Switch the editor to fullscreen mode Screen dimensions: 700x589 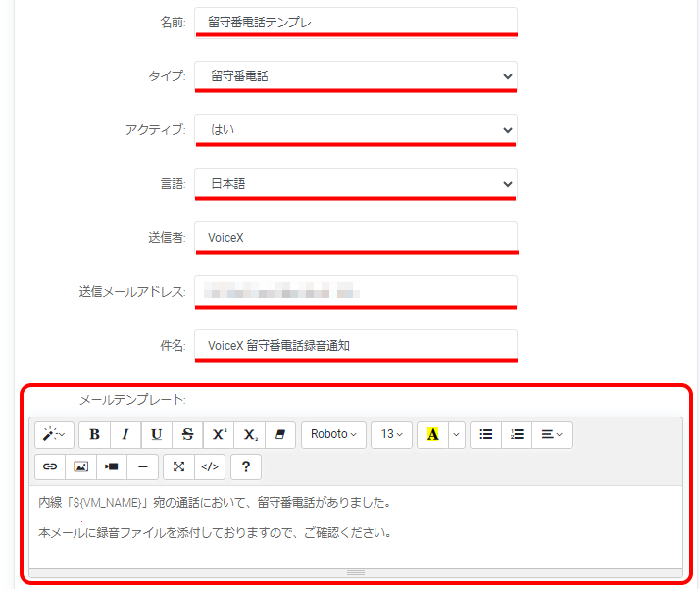click(178, 466)
